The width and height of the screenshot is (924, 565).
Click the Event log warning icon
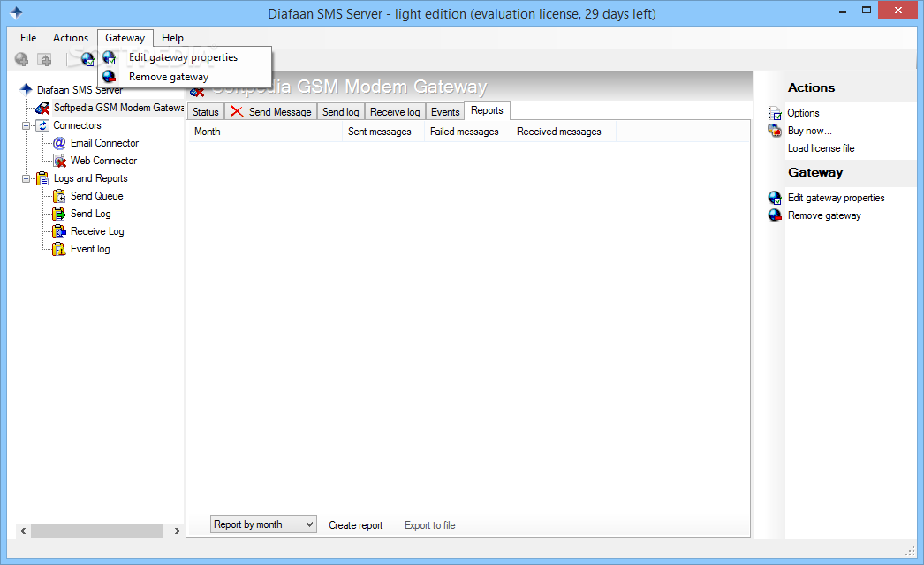point(59,249)
